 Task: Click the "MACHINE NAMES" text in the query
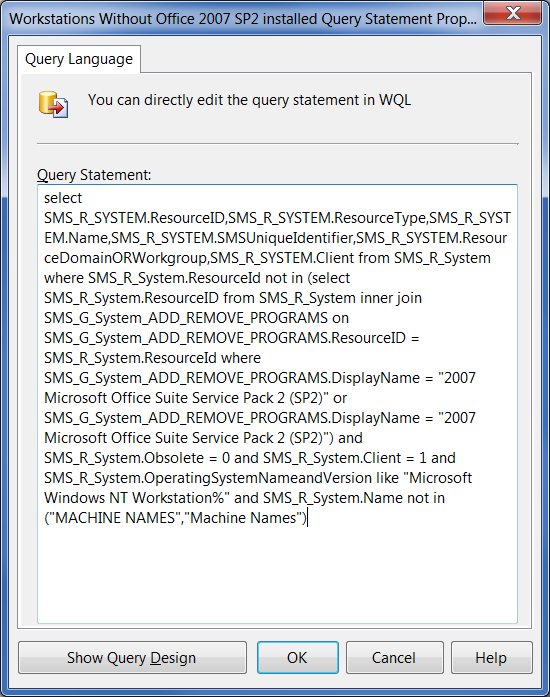click(x=115, y=518)
